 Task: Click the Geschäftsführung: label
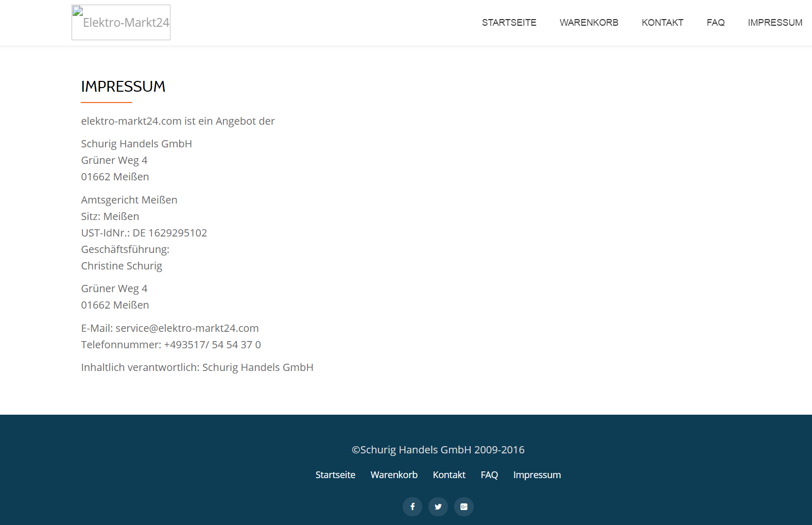pyautogui.click(x=125, y=249)
